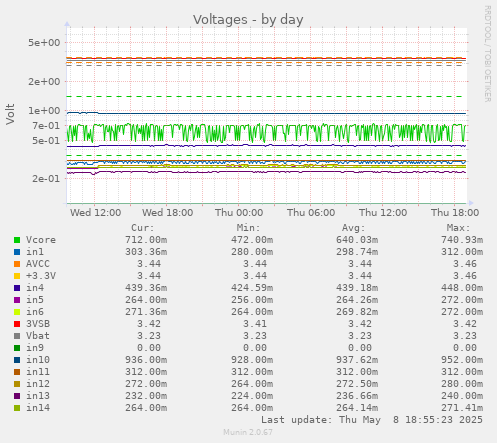Click the in13 dark purple legend swatch
Viewport: 497px width, 443px height.
(17, 396)
